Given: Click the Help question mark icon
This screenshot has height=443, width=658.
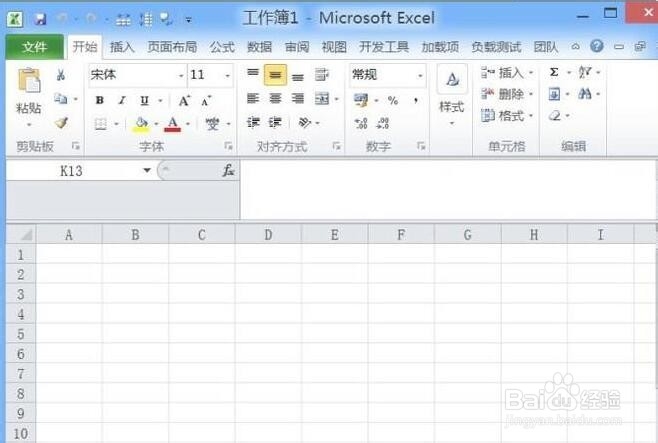Looking at the screenshot, I should pyautogui.click(x=596, y=46).
